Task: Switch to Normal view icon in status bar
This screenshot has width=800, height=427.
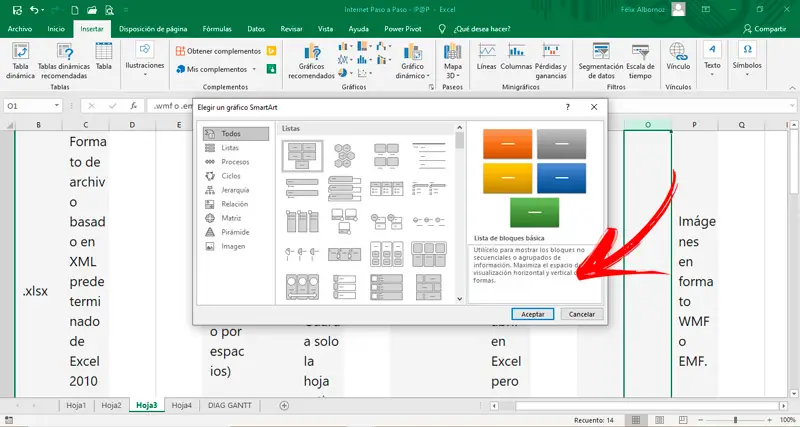Action: [x=636, y=420]
